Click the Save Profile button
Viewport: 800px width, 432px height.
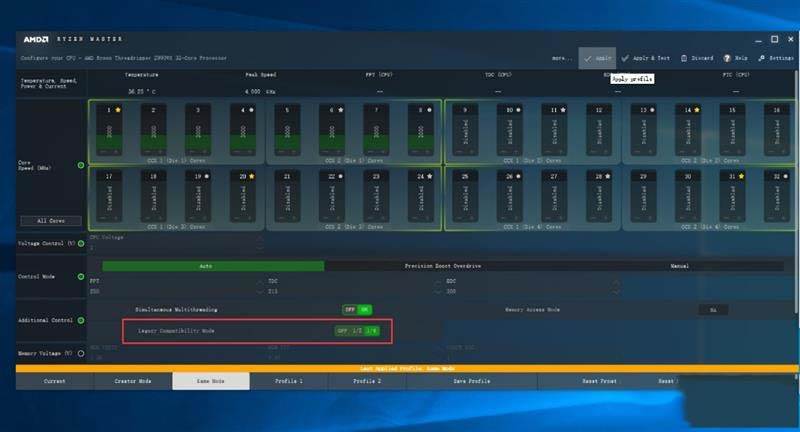[x=472, y=382]
